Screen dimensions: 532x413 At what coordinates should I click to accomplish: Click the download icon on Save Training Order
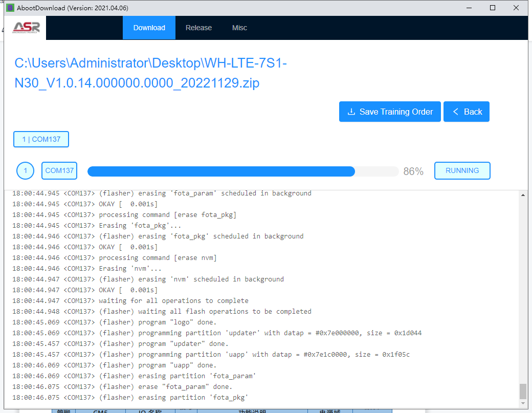(x=351, y=112)
